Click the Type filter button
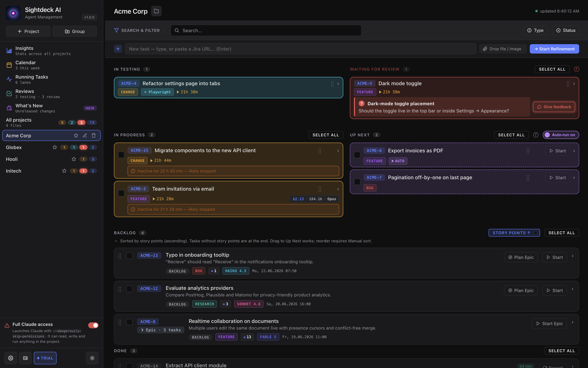The image size is (588, 368). point(535,30)
